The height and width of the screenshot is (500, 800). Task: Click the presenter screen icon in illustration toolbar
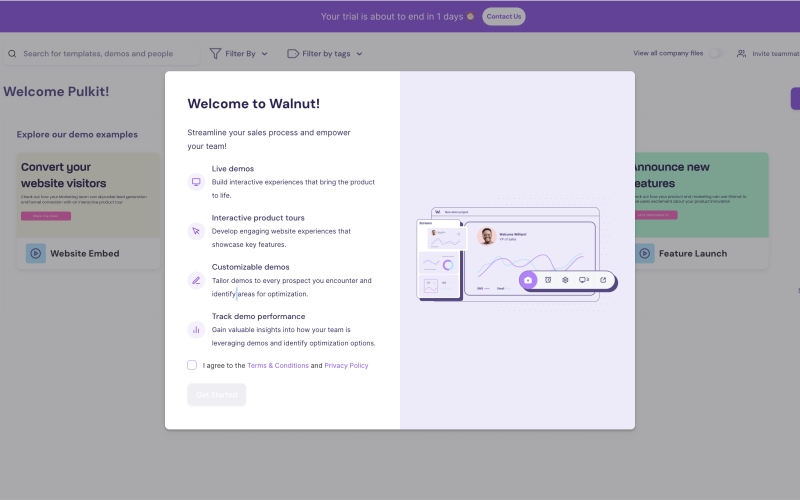point(584,280)
